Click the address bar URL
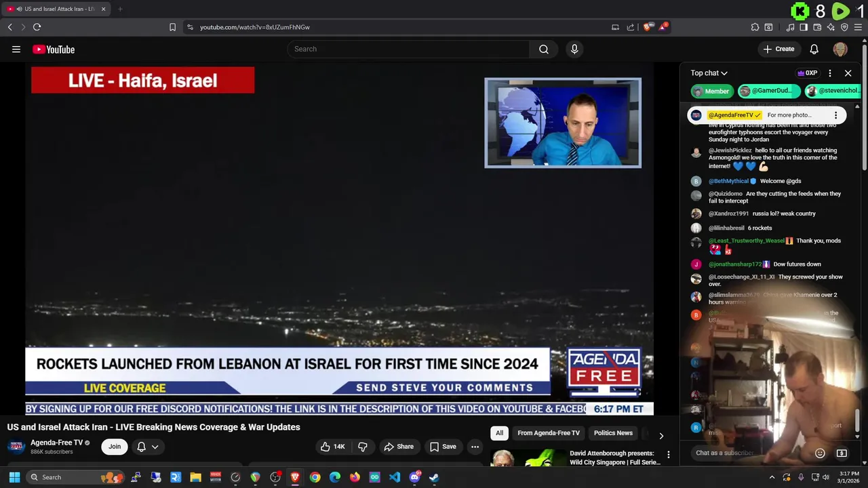 [255, 27]
